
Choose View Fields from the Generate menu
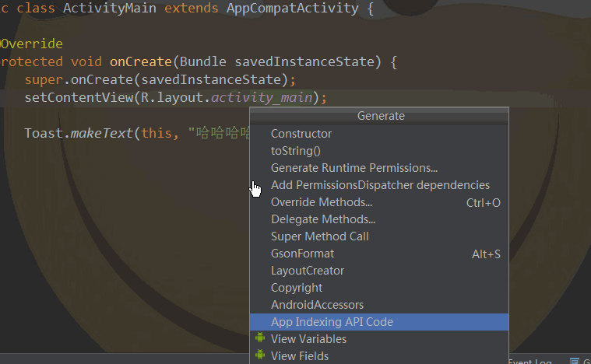300,356
